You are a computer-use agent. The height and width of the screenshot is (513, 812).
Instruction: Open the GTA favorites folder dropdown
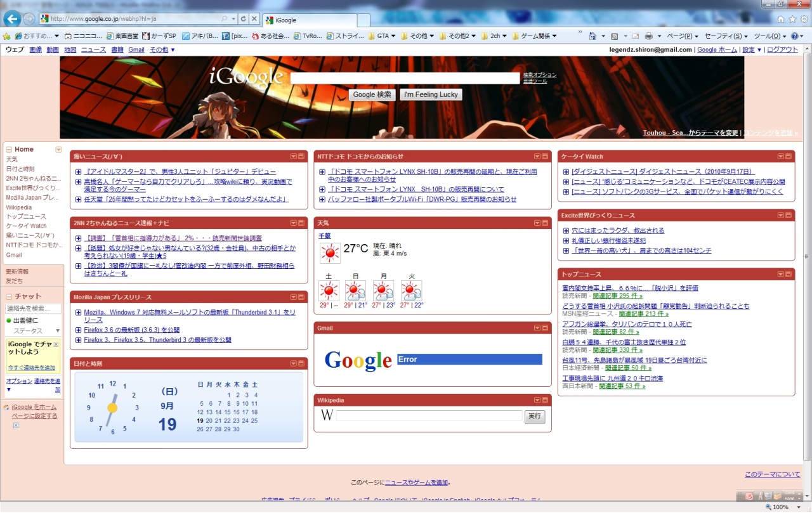tap(382, 36)
